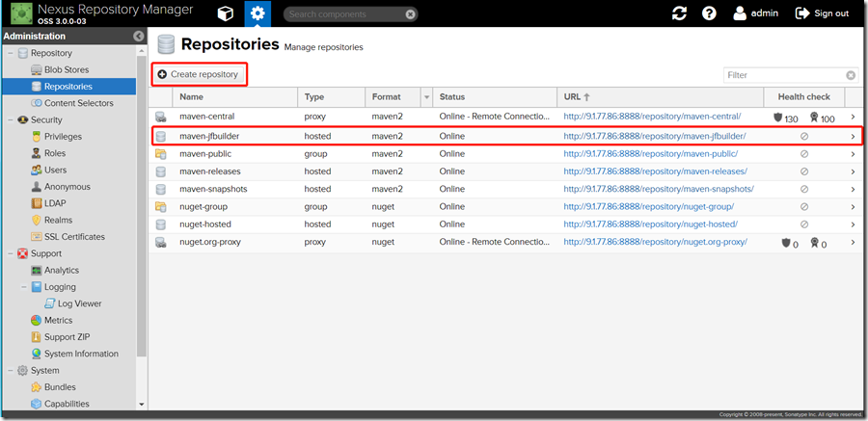Expand the nuget.org-proxy row chevron
868x421 pixels.
tap(854, 243)
